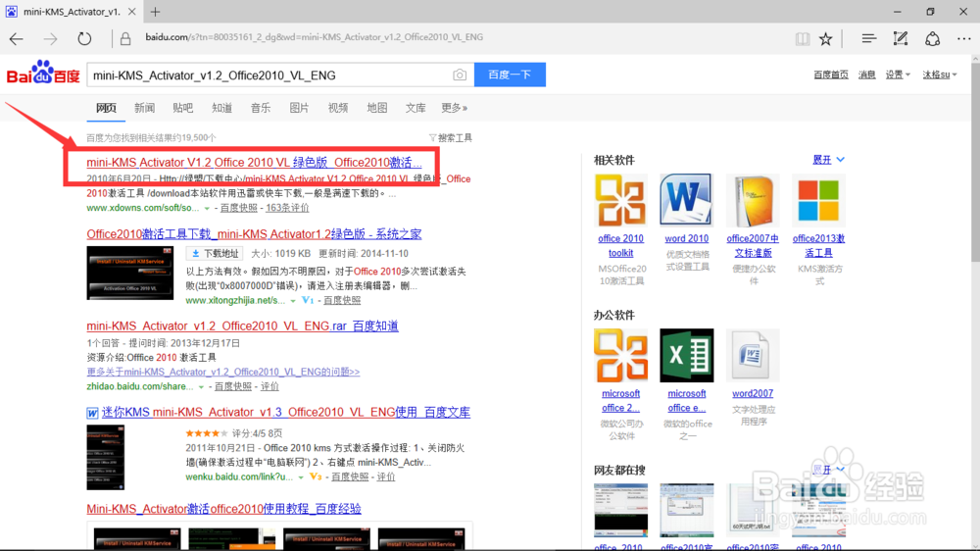Click the browser address bar URL

click(314, 37)
